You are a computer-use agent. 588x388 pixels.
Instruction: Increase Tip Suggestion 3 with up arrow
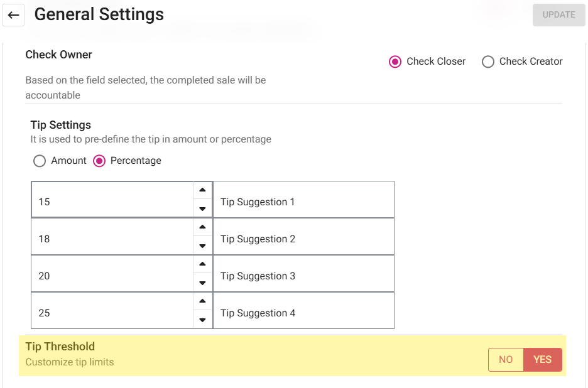click(x=202, y=264)
